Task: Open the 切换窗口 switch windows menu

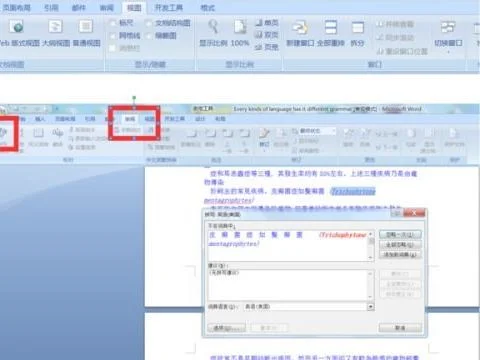Action: pyautogui.click(x=448, y=36)
